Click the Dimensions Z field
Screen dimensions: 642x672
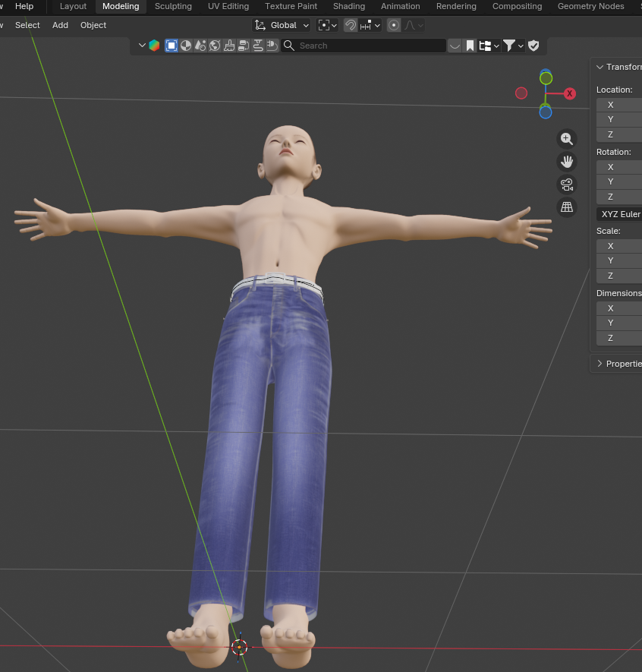619,338
